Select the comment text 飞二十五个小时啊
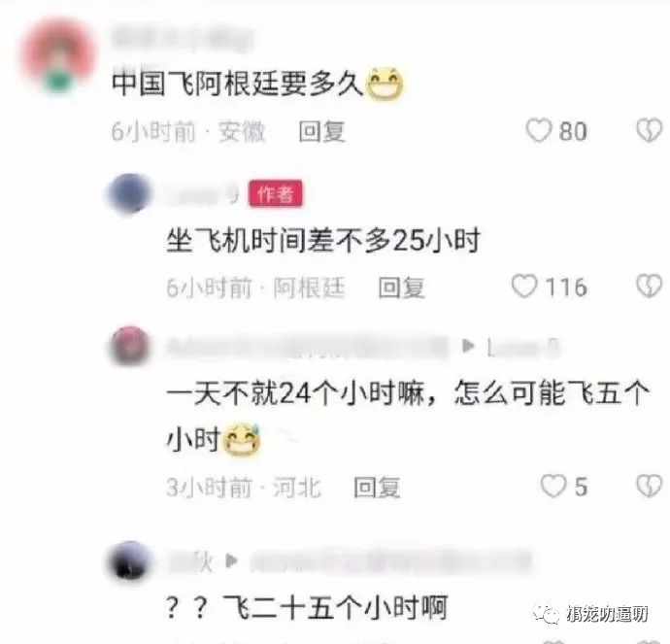Viewport: 670px width, 644px height. tap(335, 607)
